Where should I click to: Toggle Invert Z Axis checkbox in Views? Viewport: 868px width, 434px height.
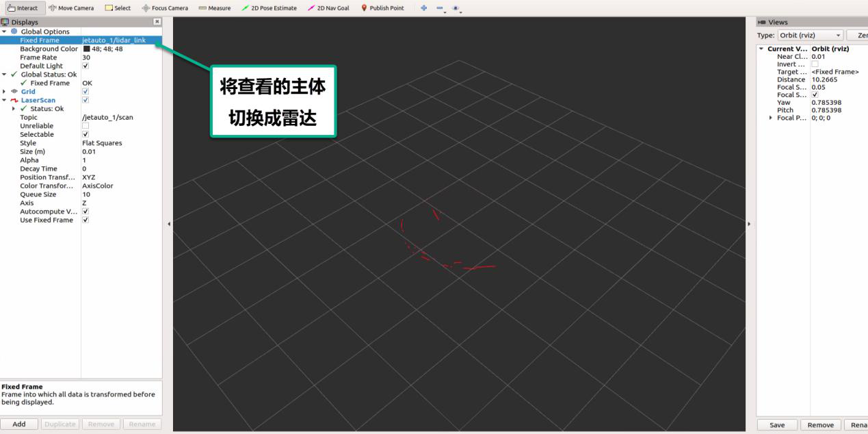pyautogui.click(x=815, y=64)
